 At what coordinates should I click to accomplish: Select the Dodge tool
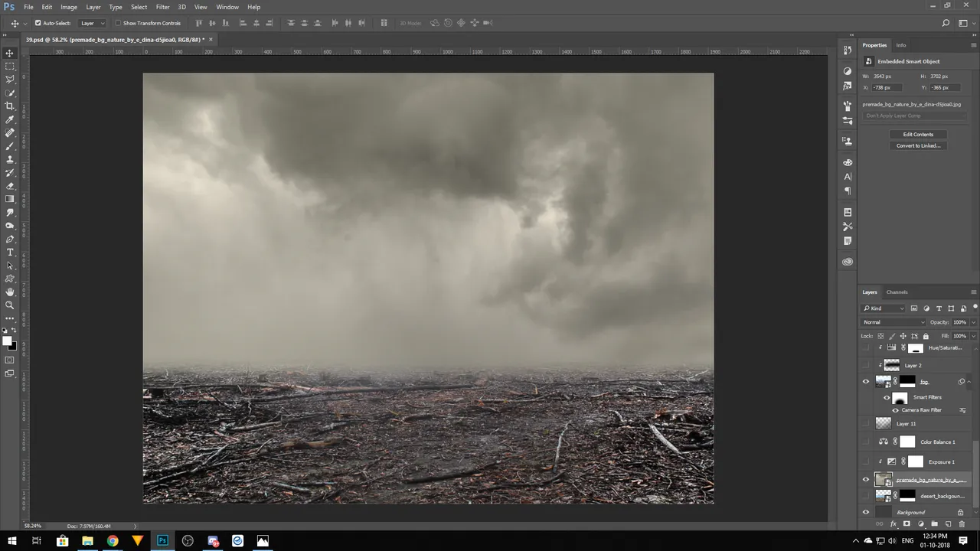[10, 226]
